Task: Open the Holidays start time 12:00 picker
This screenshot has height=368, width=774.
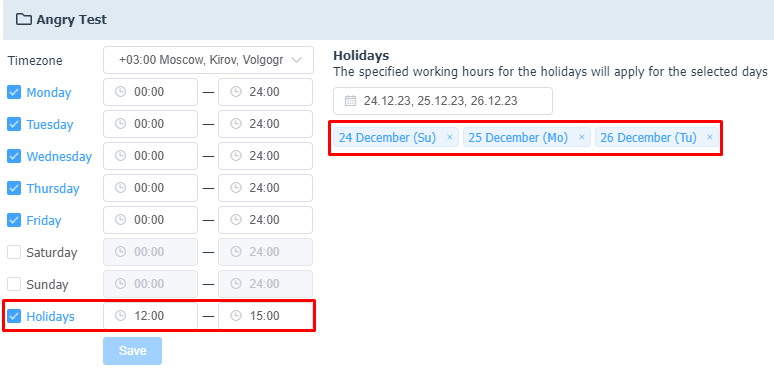Action: tap(151, 316)
